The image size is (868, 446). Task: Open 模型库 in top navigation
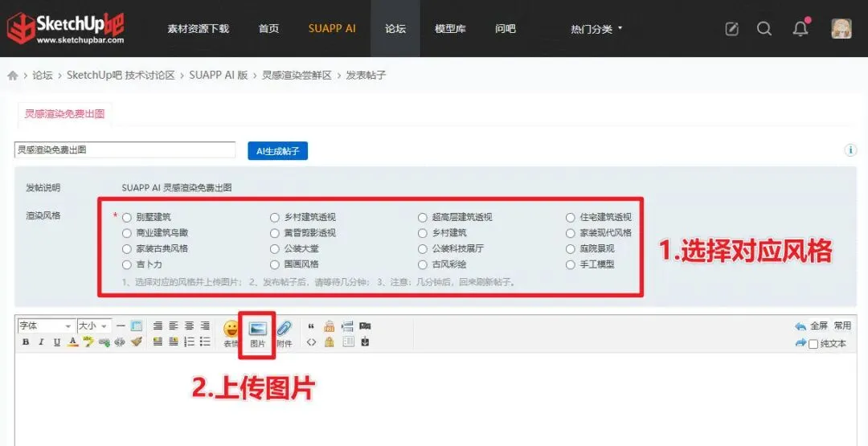click(x=452, y=29)
